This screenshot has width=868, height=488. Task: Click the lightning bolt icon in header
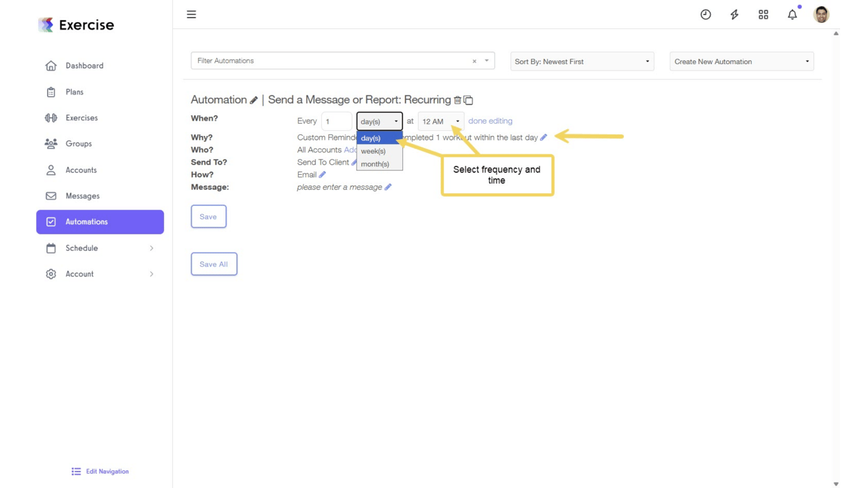pyautogui.click(x=734, y=14)
